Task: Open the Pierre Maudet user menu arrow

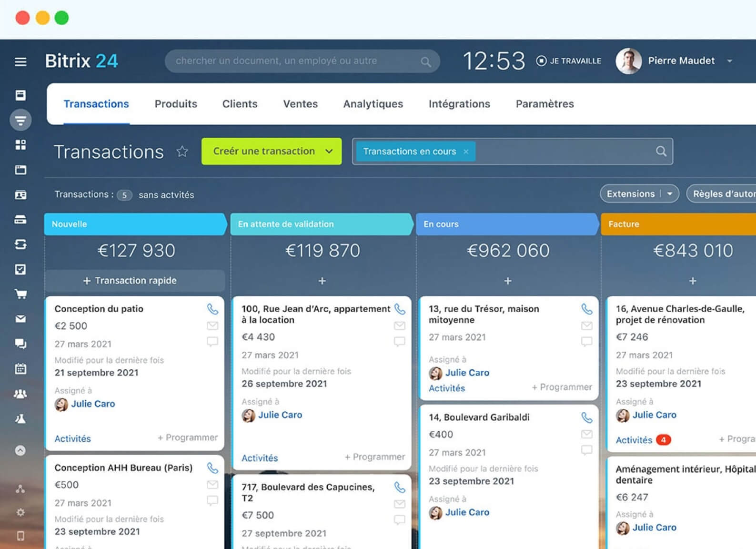Action: pos(729,61)
